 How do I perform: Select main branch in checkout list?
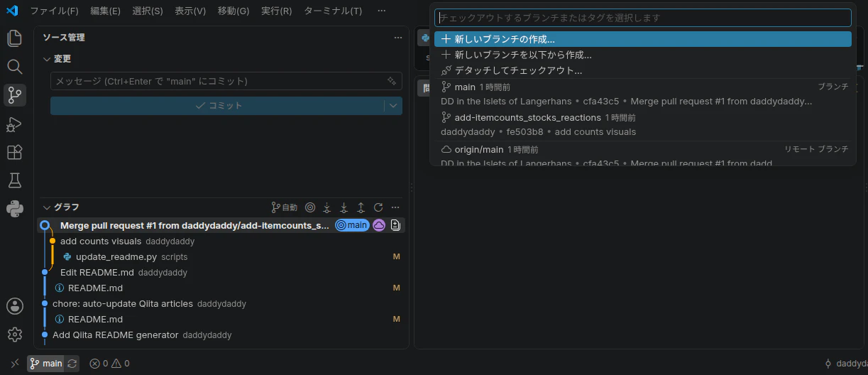643,94
